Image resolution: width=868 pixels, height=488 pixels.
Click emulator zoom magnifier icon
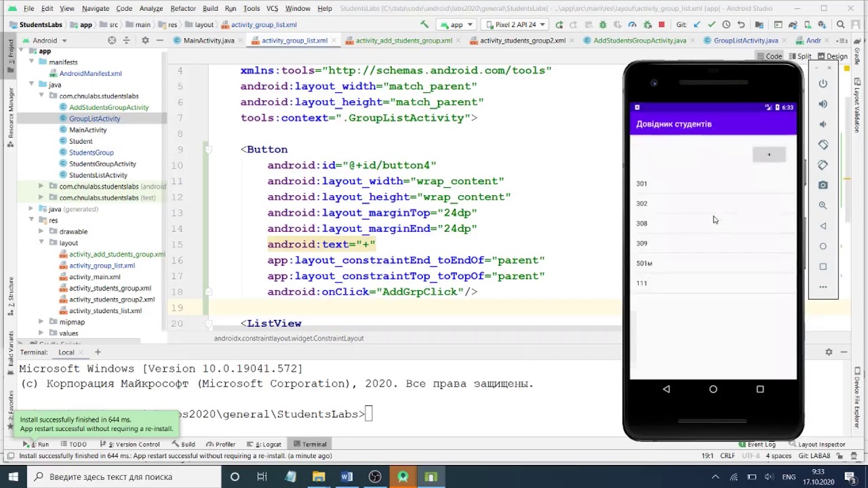tap(823, 205)
